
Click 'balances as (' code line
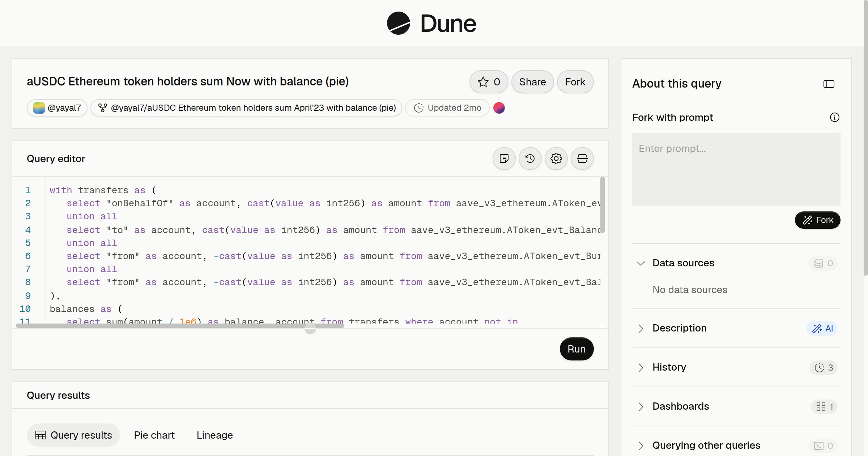click(x=86, y=309)
